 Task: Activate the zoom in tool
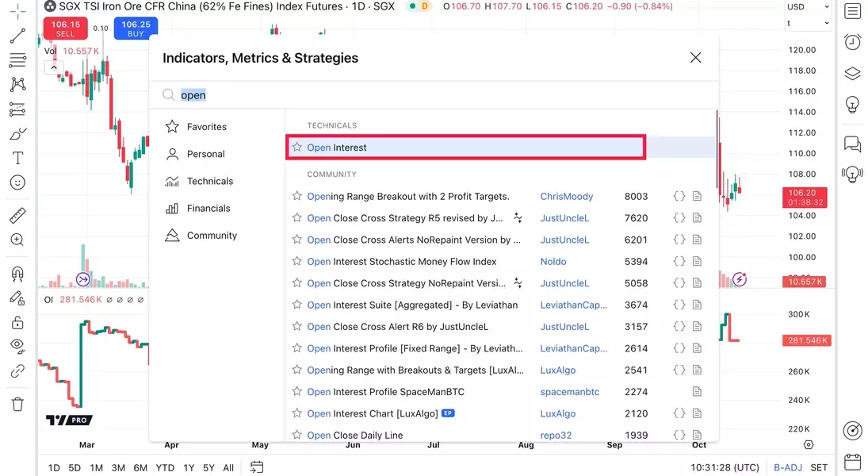17,240
